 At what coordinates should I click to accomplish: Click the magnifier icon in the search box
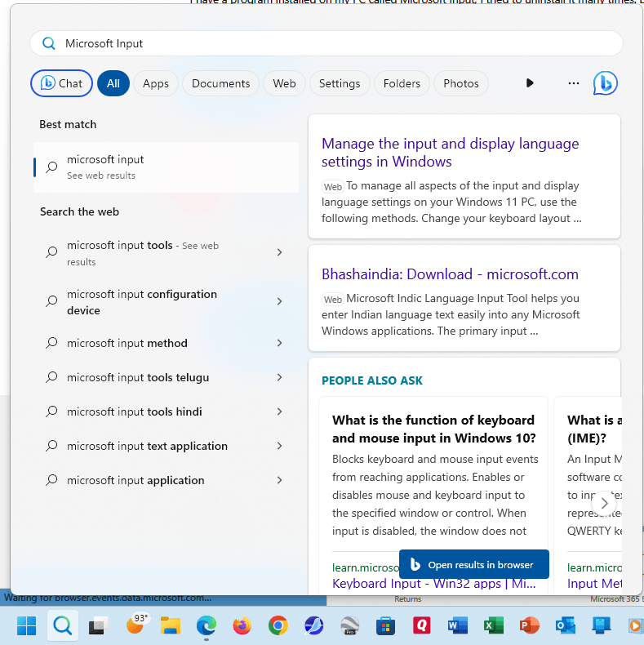(48, 43)
